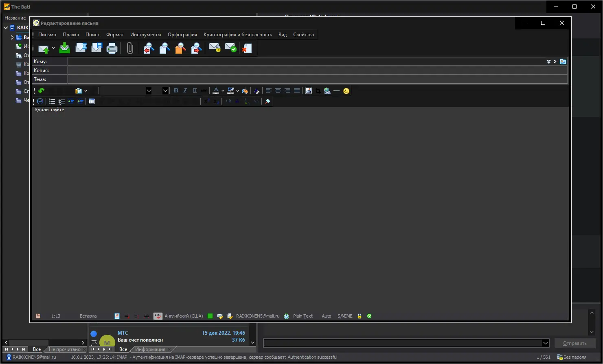Screen dimensions: 603x364
Task: Click into the Тема subject field
Action: pyautogui.click(x=318, y=79)
